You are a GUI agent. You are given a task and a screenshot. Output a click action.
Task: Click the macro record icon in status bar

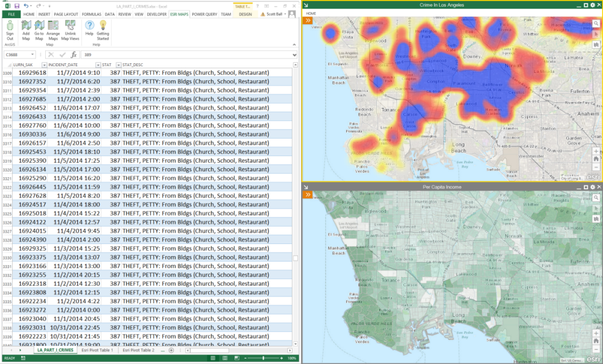pos(23,358)
